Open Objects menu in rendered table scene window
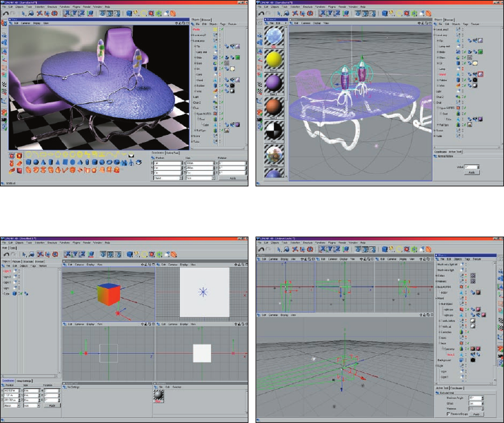 19,7
